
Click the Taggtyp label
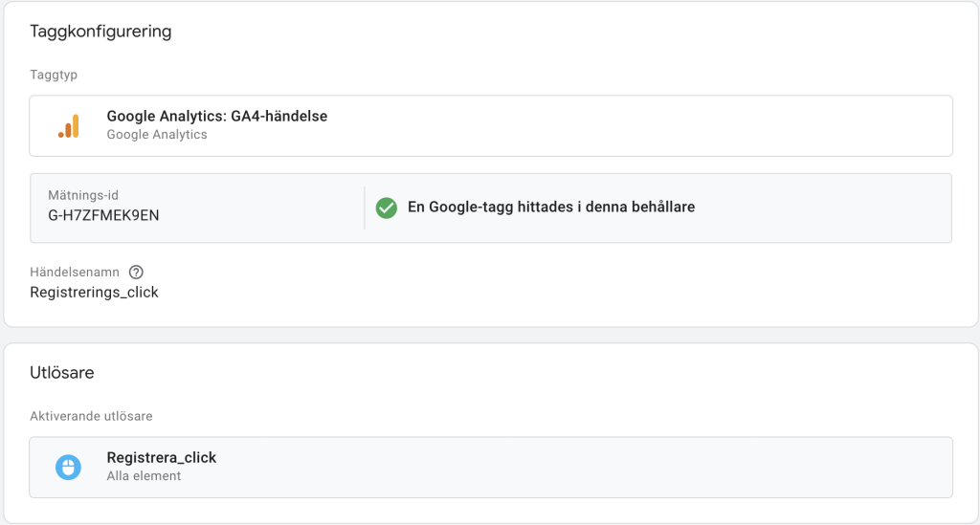pyautogui.click(x=54, y=75)
